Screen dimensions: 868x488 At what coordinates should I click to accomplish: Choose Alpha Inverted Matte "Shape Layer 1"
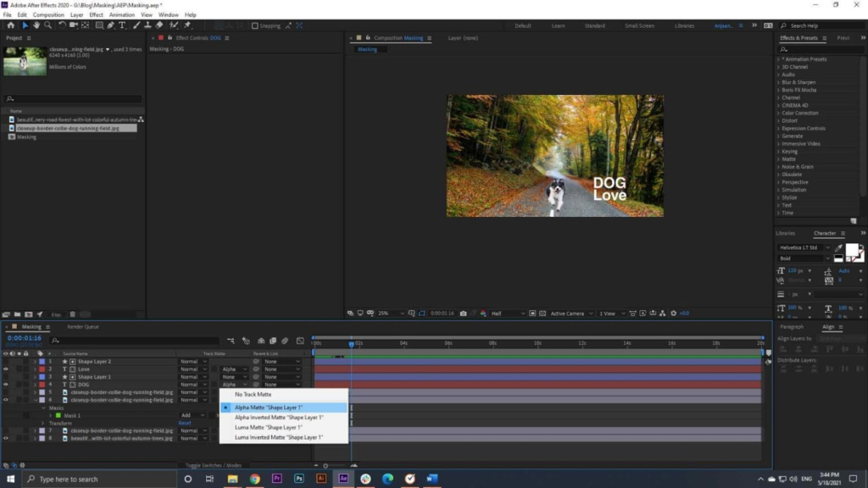[x=278, y=418]
